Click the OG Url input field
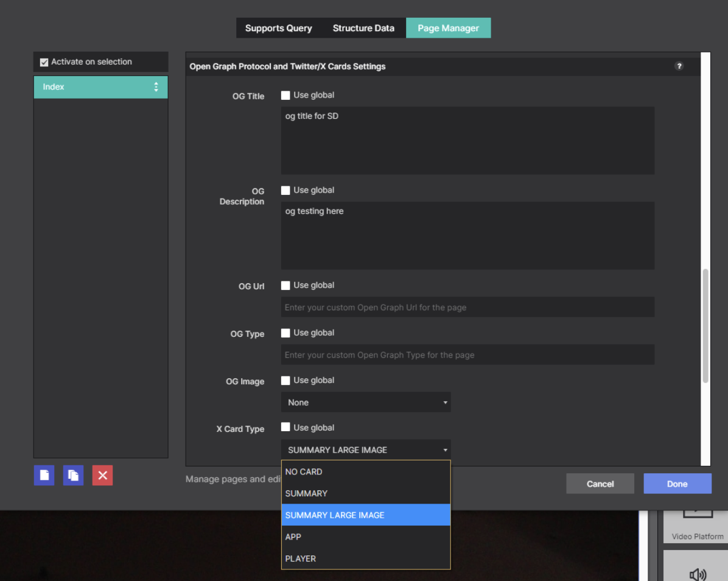The image size is (728, 581). pos(467,308)
